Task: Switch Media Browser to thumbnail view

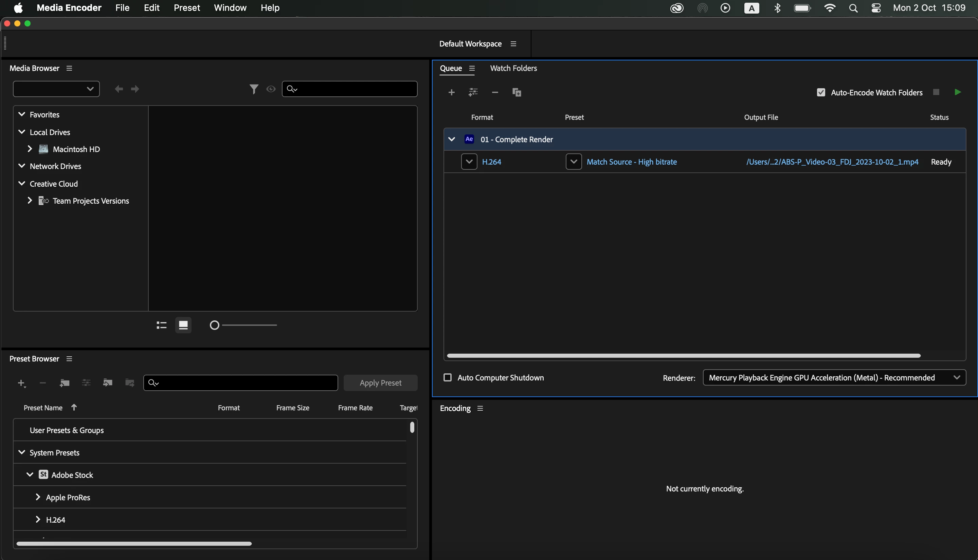Action: coord(183,325)
